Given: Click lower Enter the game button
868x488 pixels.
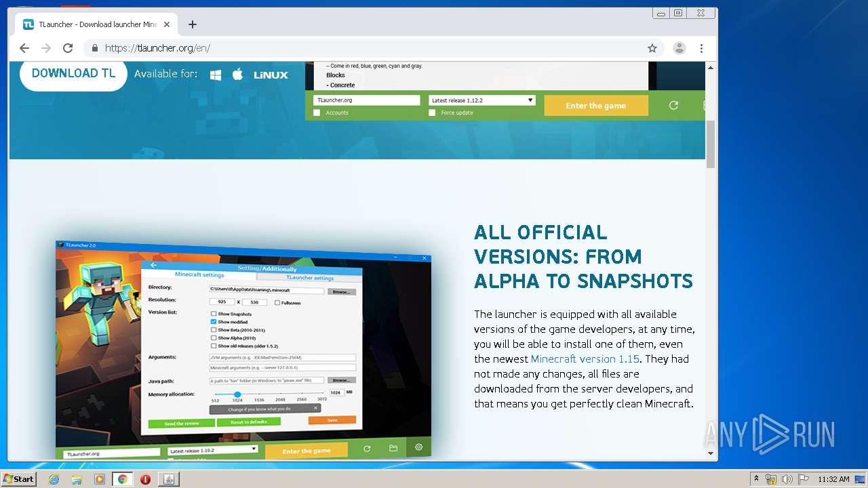Looking at the screenshot, I should pyautogui.click(x=307, y=451).
